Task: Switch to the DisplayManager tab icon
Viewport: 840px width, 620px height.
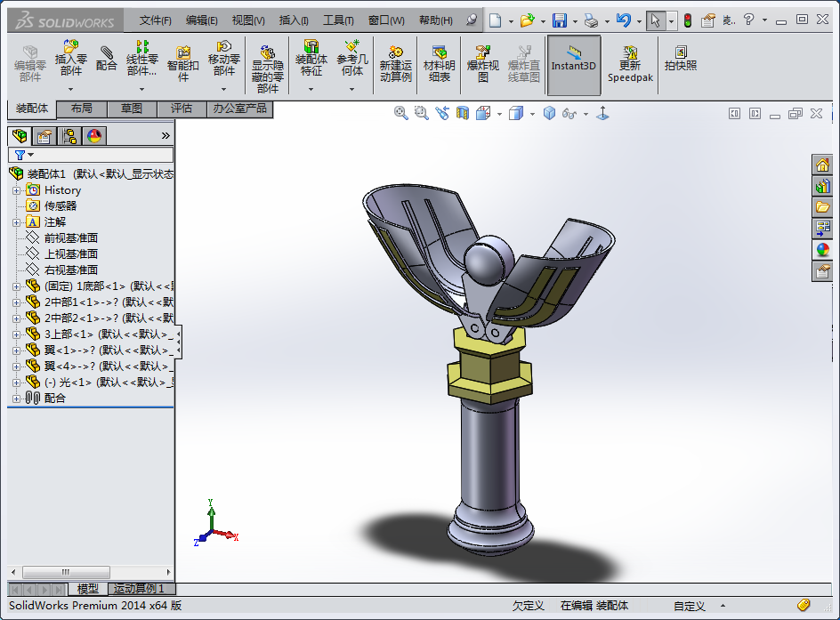Action: (x=94, y=136)
